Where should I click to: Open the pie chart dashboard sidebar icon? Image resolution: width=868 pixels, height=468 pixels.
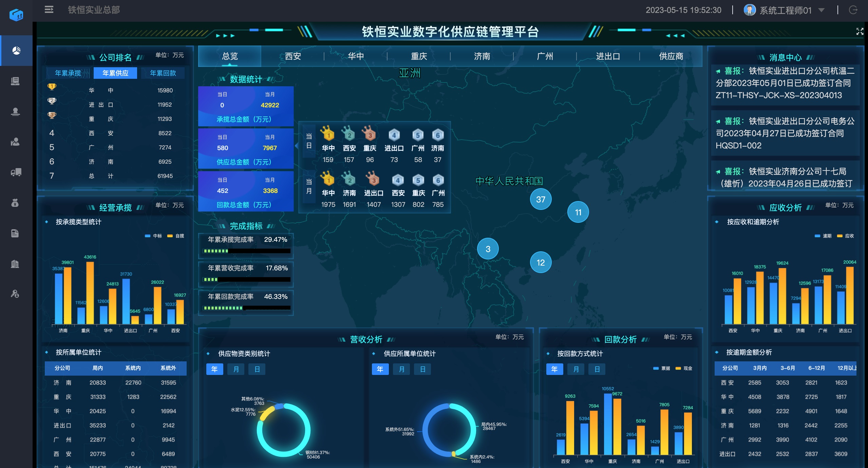pos(16,51)
